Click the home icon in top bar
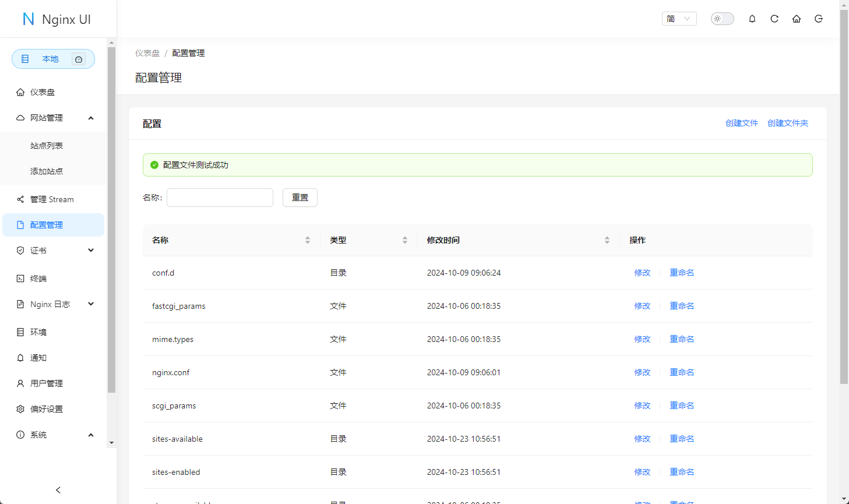849x504 pixels. coord(797,19)
